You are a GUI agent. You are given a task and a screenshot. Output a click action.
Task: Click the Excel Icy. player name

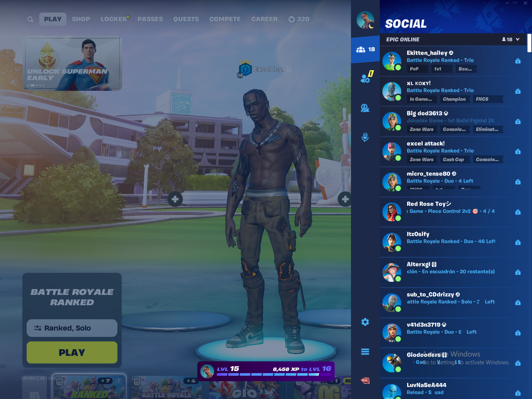(x=269, y=69)
